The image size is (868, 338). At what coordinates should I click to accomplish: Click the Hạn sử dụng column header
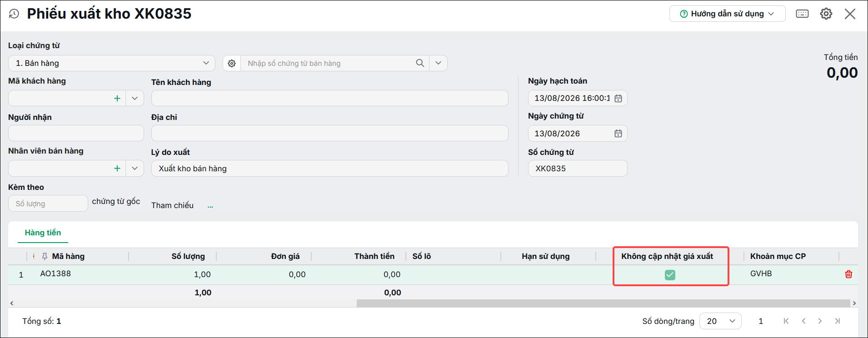point(545,256)
